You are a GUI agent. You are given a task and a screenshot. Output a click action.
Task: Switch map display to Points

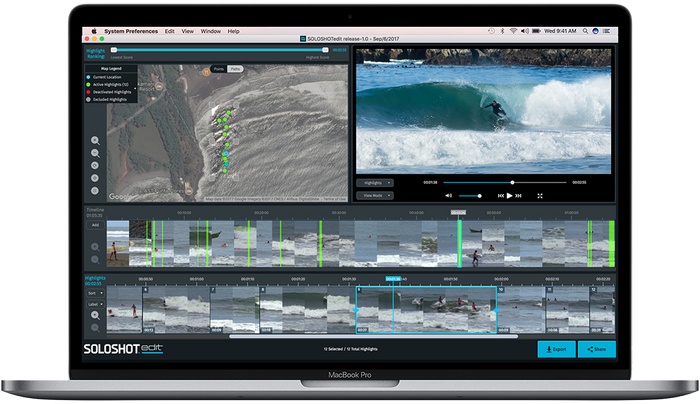point(219,69)
